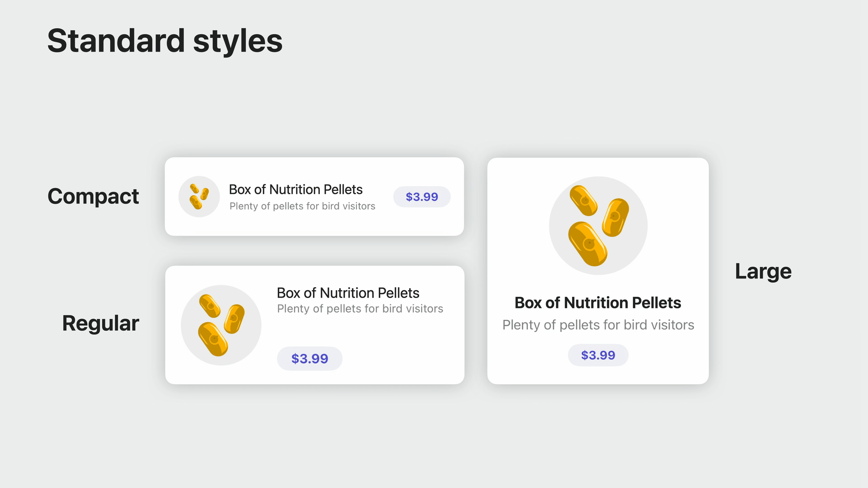The width and height of the screenshot is (868, 488).
Task: Tap the $3.99 price button in the Compact card
Action: (x=422, y=197)
